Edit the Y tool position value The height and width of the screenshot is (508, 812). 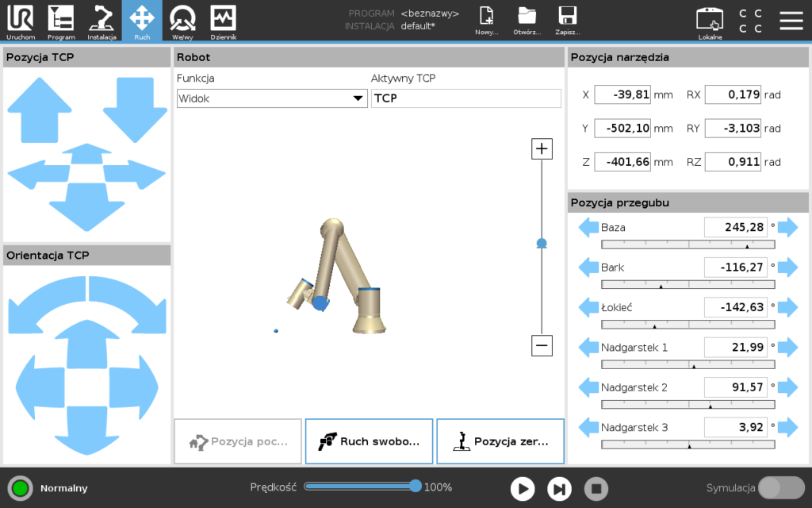pyautogui.click(x=622, y=129)
